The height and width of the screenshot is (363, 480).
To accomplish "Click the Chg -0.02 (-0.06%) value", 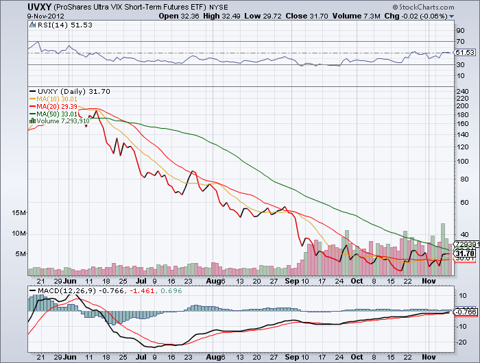I will point(416,16).
